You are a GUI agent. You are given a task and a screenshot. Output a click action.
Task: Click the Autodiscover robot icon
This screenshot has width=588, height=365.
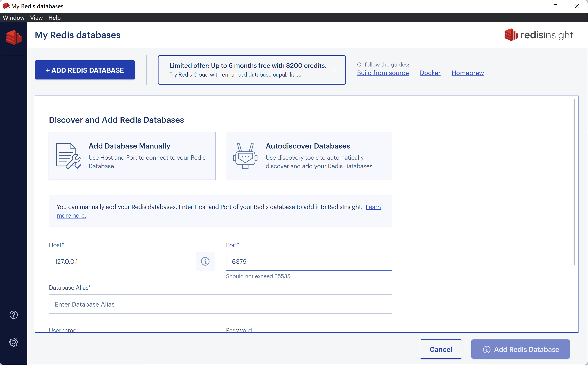[245, 156]
